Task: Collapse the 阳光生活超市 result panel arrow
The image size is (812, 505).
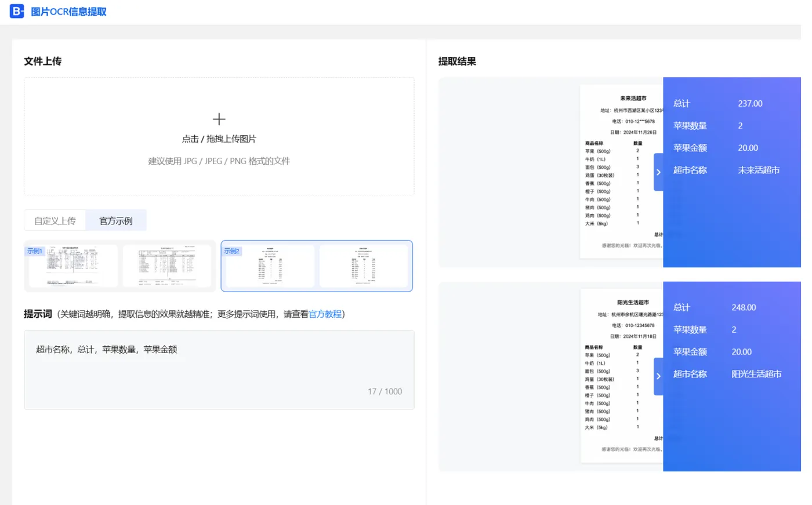Action: [x=658, y=376]
